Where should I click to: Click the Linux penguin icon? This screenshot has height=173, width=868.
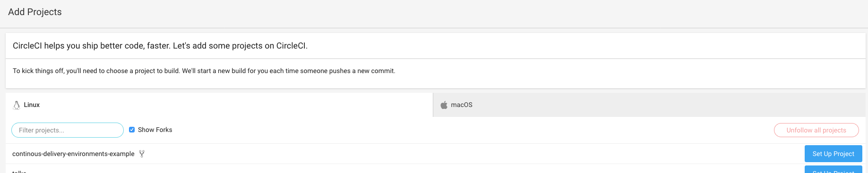click(x=17, y=105)
